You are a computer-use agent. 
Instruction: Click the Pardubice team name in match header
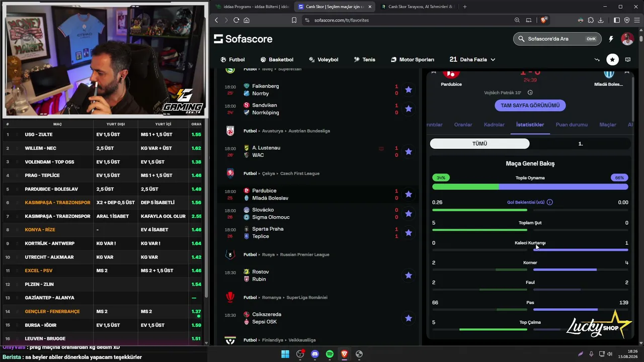pyautogui.click(x=451, y=84)
